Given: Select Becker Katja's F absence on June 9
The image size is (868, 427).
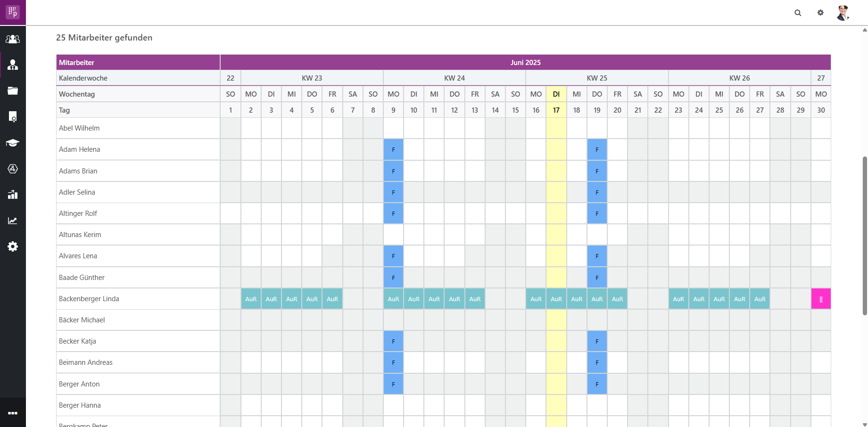Looking at the screenshot, I should (x=393, y=341).
